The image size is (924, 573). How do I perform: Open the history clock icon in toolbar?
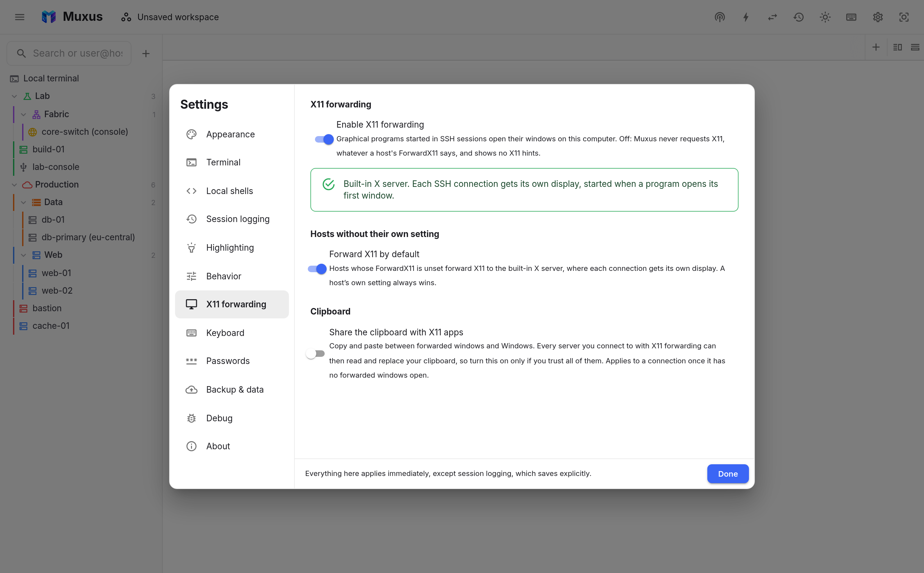coord(799,17)
